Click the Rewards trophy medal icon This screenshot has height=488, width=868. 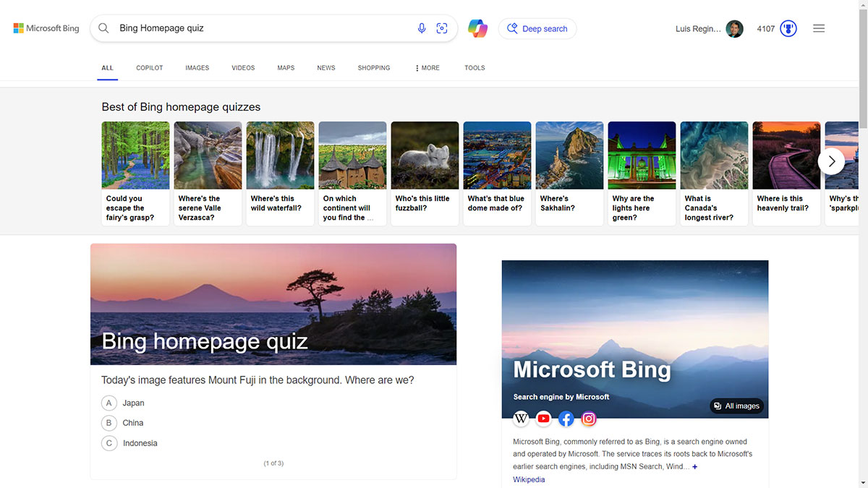tap(788, 29)
